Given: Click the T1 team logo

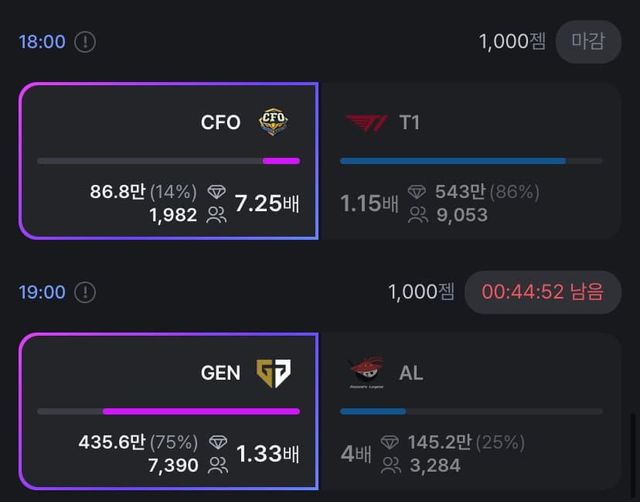Looking at the screenshot, I should pos(365,123).
